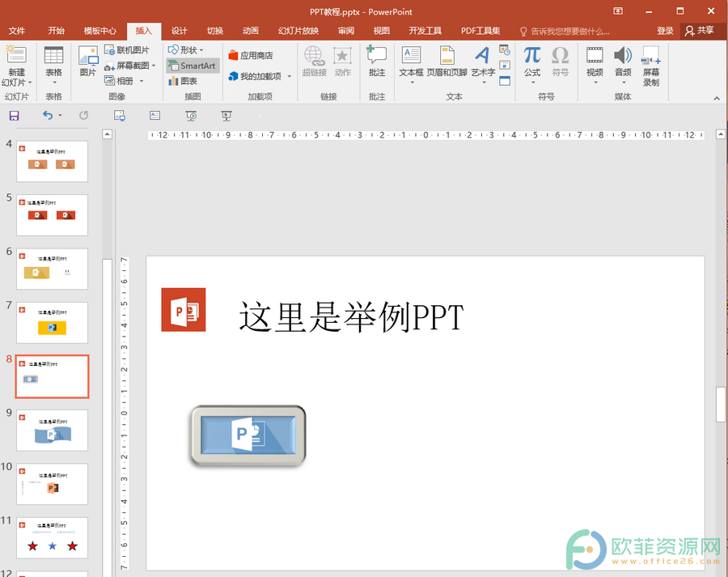Click the New Slide icon

[16, 55]
